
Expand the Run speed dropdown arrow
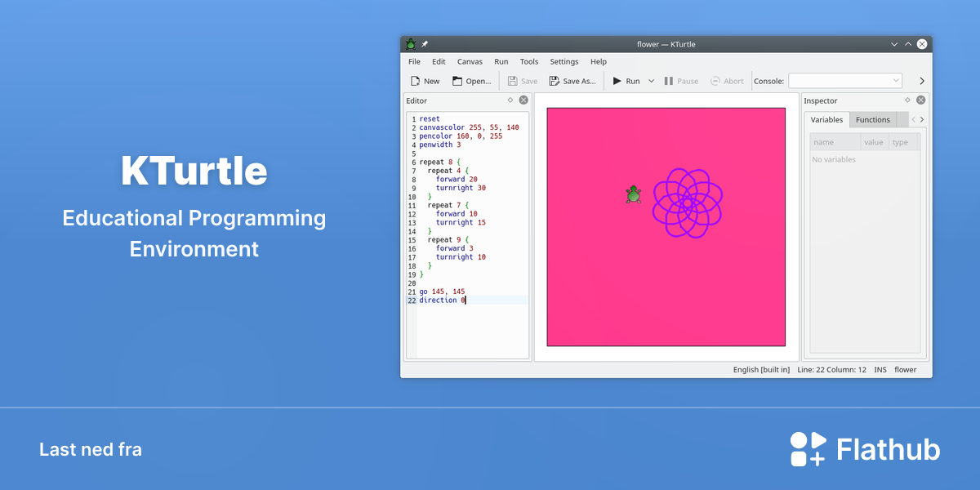651,81
